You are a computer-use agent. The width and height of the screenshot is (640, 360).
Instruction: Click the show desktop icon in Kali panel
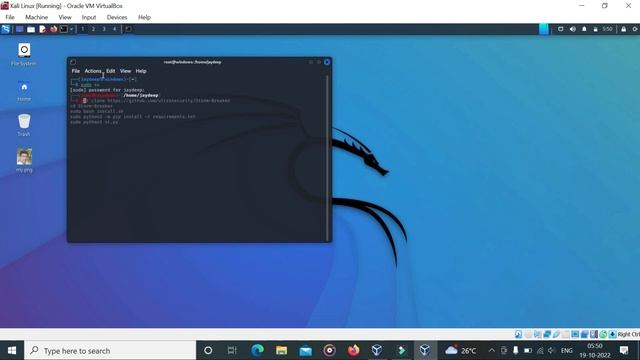click(x=19, y=29)
